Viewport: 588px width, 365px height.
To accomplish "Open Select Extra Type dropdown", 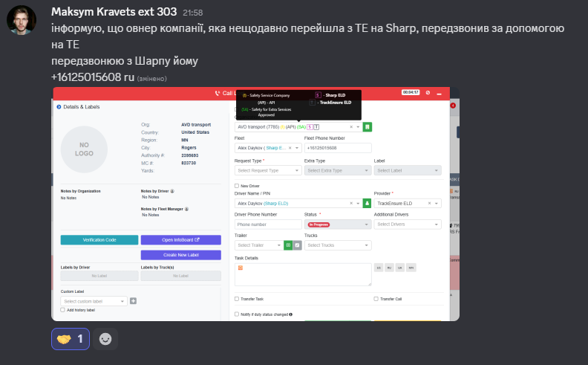I will pyautogui.click(x=338, y=170).
